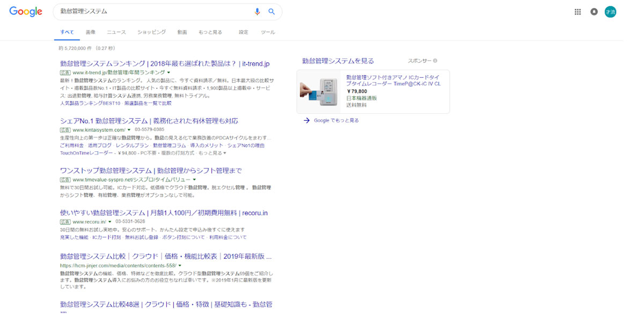The height and width of the screenshot is (322, 644).
Task: Click sponsor info icon beside スポンサー
Action: tap(435, 61)
